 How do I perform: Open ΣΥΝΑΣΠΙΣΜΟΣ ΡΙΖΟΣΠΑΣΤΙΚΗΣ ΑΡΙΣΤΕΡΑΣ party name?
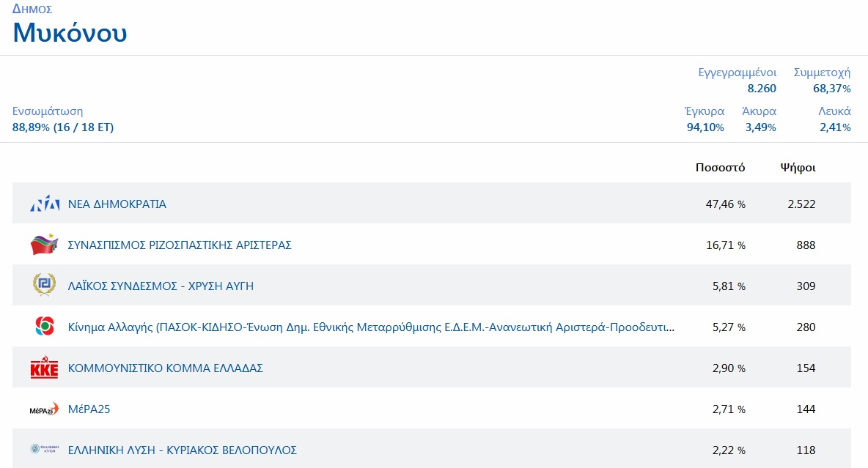pos(180,245)
